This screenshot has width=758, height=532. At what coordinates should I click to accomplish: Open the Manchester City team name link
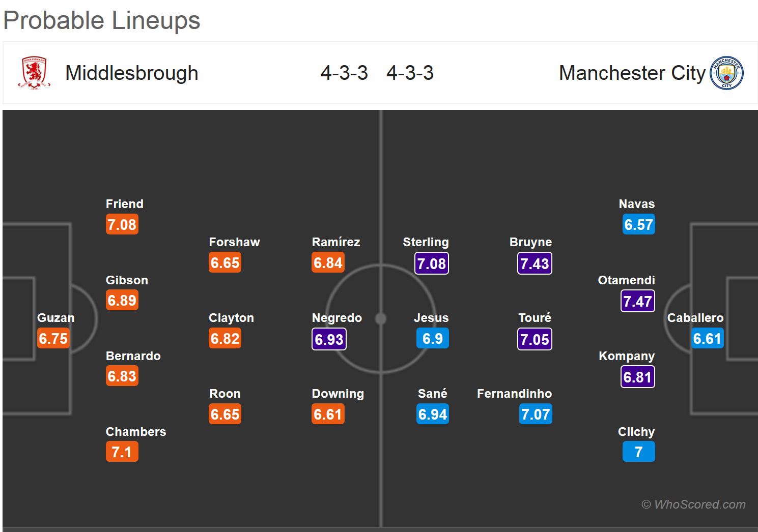[x=632, y=73]
